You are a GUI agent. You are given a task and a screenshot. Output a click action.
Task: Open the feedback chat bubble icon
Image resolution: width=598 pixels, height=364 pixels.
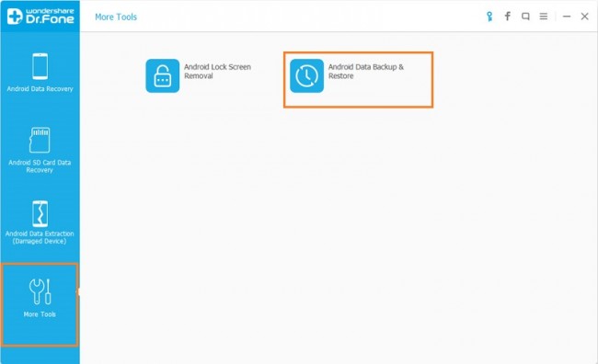coord(525,17)
